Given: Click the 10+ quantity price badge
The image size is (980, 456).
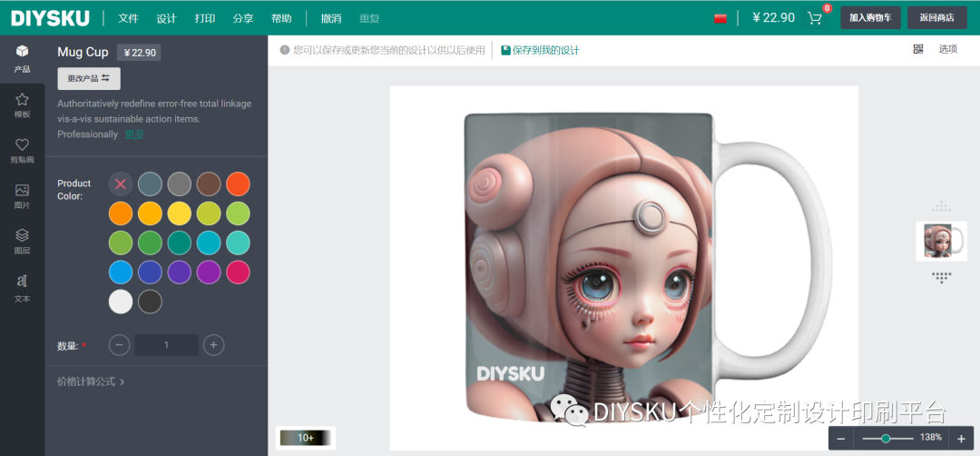Looking at the screenshot, I should click(305, 438).
